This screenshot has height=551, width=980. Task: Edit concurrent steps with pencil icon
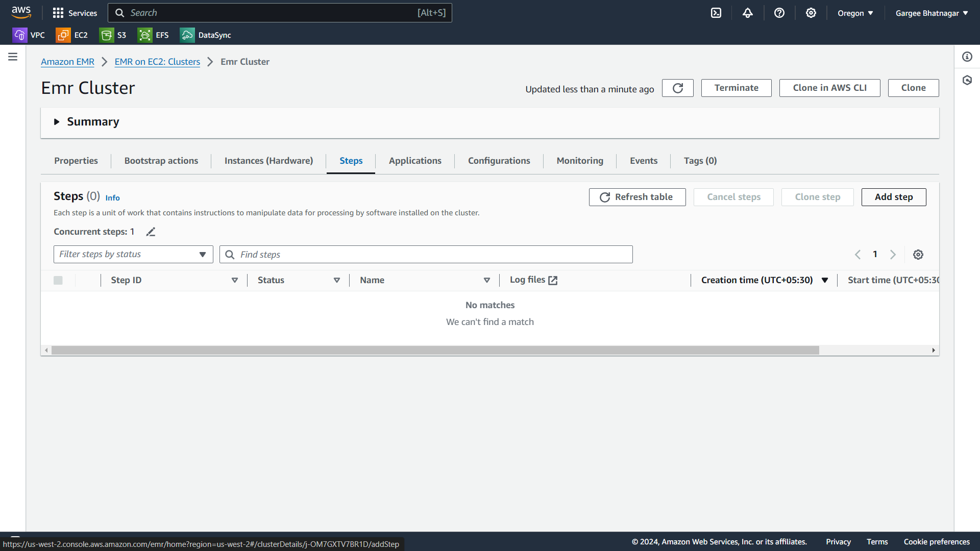(x=151, y=232)
